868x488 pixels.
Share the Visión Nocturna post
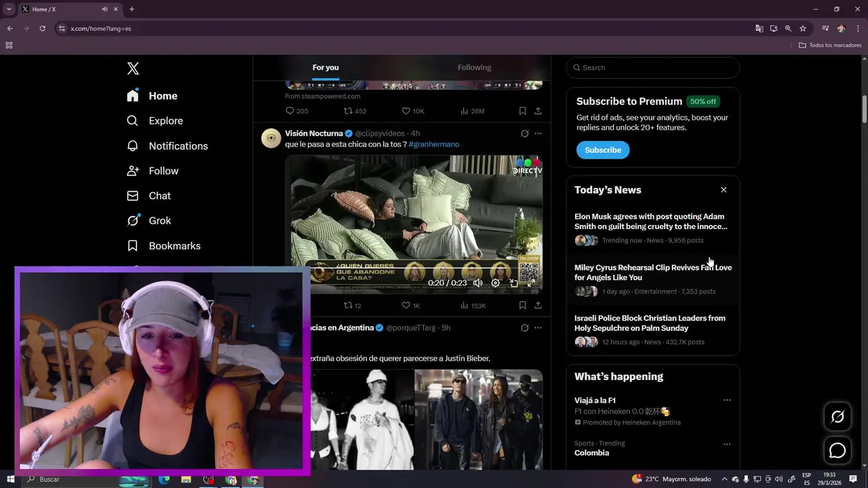pyautogui.click(x=538, y=306)
